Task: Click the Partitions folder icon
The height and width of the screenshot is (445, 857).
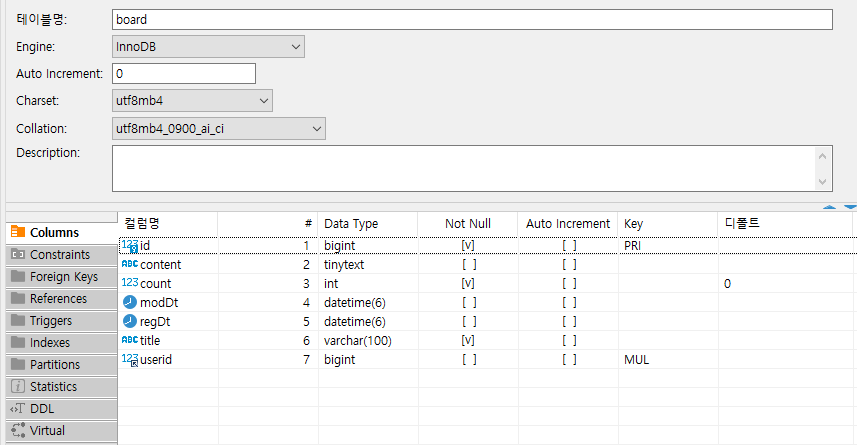Action: [x=18, y=364]
